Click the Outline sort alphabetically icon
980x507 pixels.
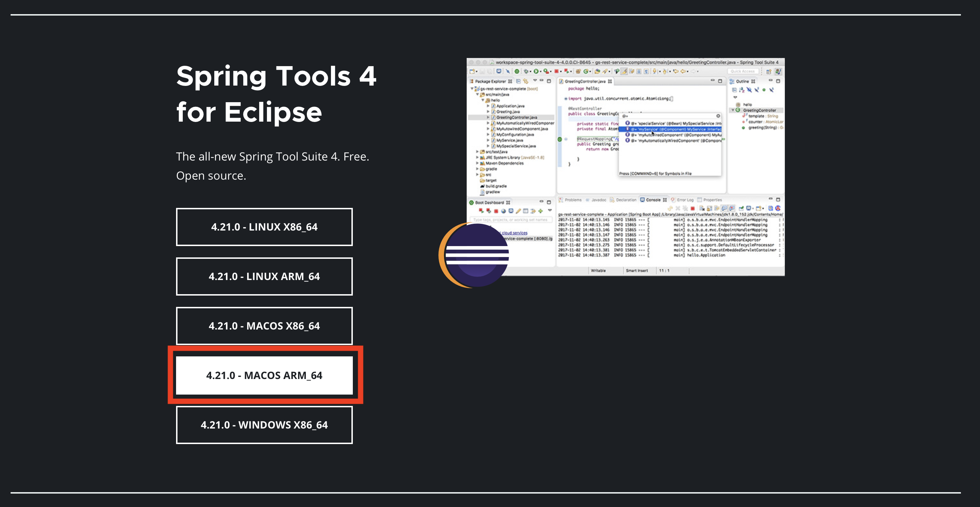click(x=741, y=90)
